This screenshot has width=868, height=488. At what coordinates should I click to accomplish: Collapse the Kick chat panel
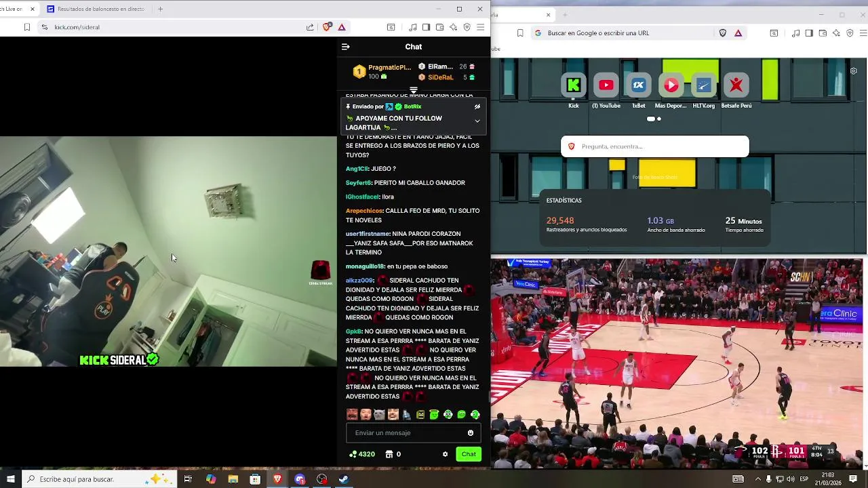(345, 47)
